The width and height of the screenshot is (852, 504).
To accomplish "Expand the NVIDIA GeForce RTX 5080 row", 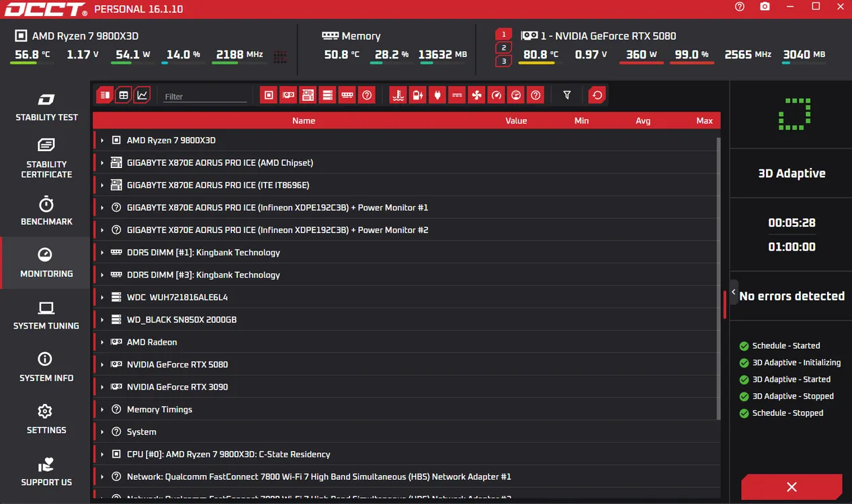I will click(102, 364).
